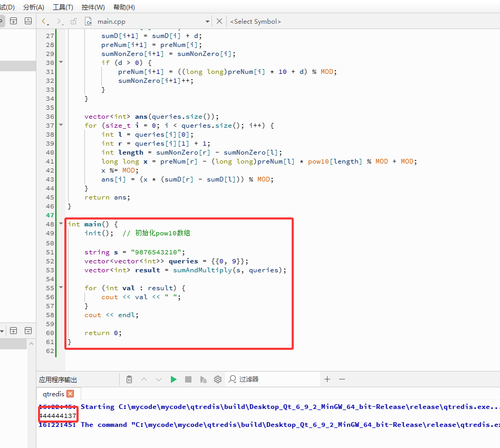Go forward to next editor location

point(59,22)
